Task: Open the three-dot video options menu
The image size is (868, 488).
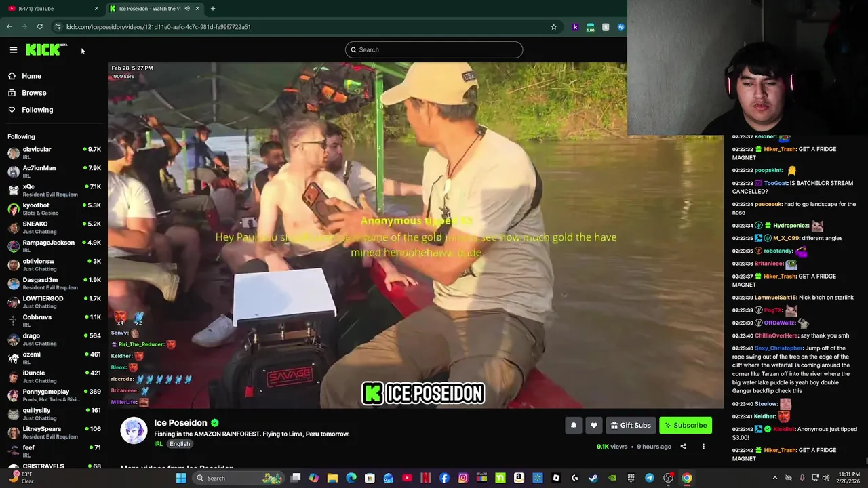Action: click(x=703, y=447)
